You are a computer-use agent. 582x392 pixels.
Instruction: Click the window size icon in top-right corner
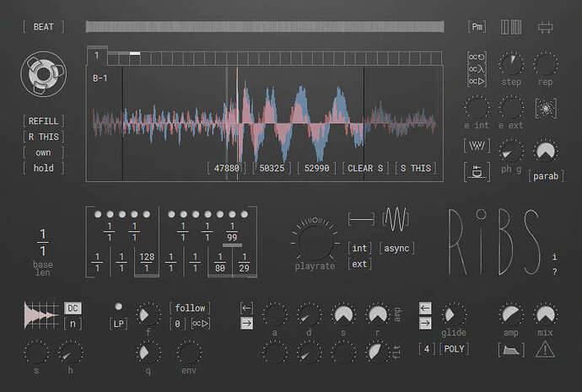545,27
